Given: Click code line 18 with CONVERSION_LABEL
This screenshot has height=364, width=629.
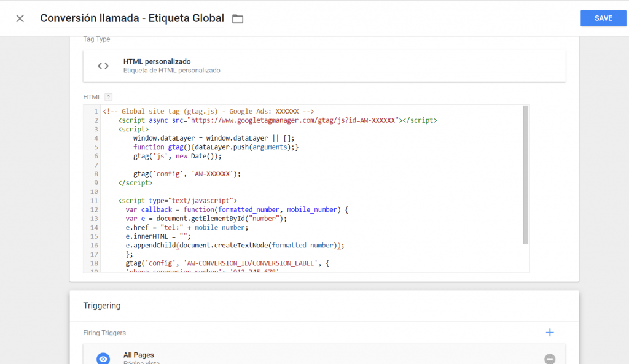Looking at the screenshot, I should pyautogui.click(x=227, y=263).
